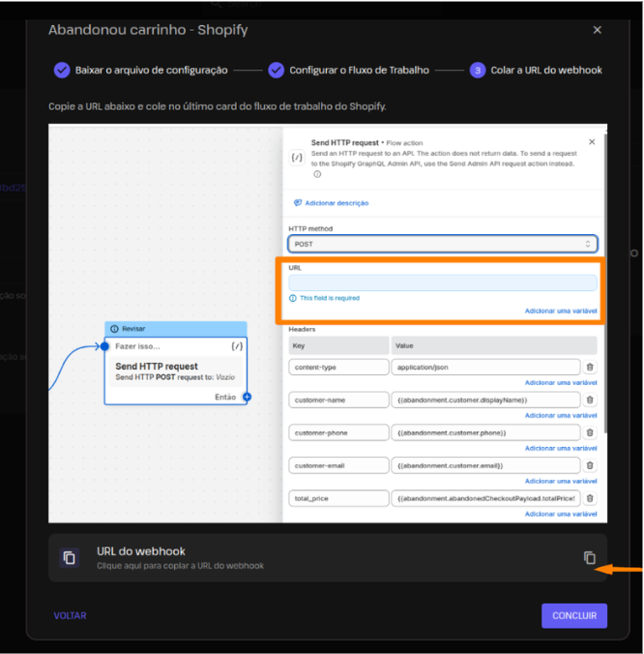This screenshot has width=644, height=654.
Task: Click the CONCLUIR button
Action: [574, 615]
